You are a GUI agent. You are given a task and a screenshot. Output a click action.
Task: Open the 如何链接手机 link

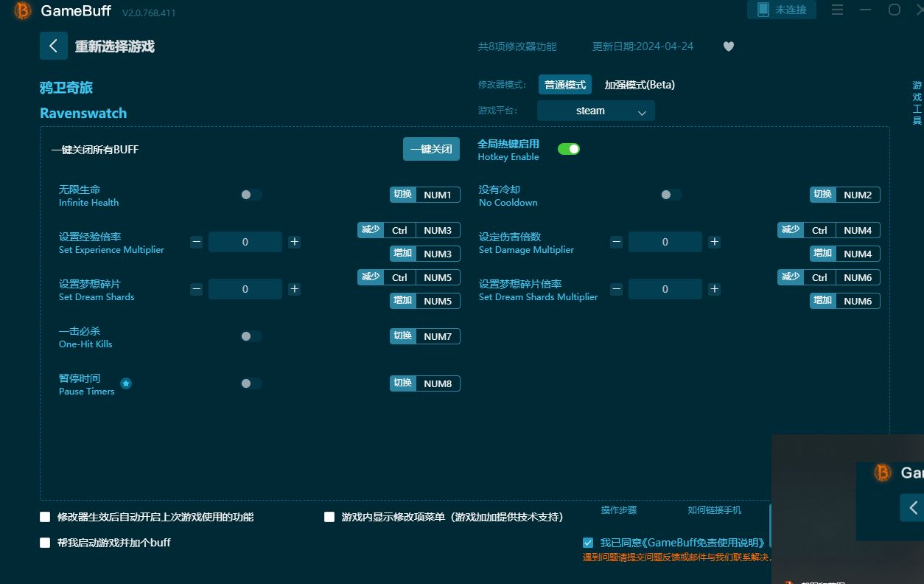click(x=715, y=510)
